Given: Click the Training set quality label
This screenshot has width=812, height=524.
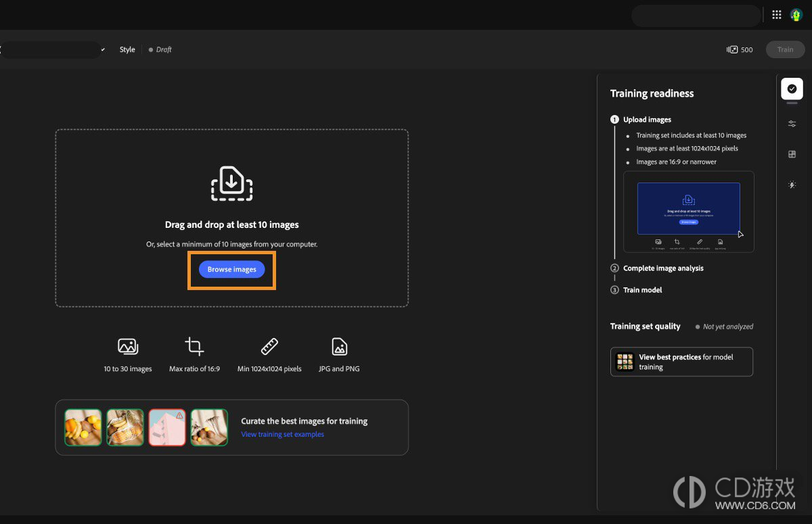Looking at the screenshot, I should [x=645, y=326].
